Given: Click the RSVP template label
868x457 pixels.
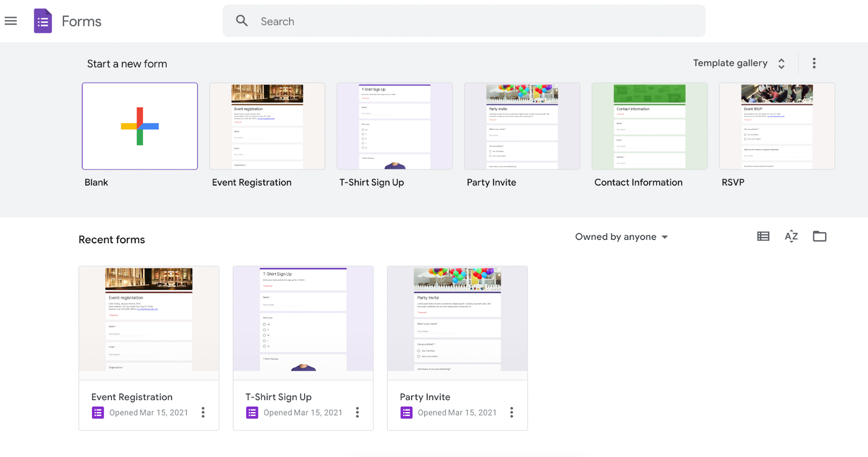Looking at the screenshot, I should [x=733, y=182].
